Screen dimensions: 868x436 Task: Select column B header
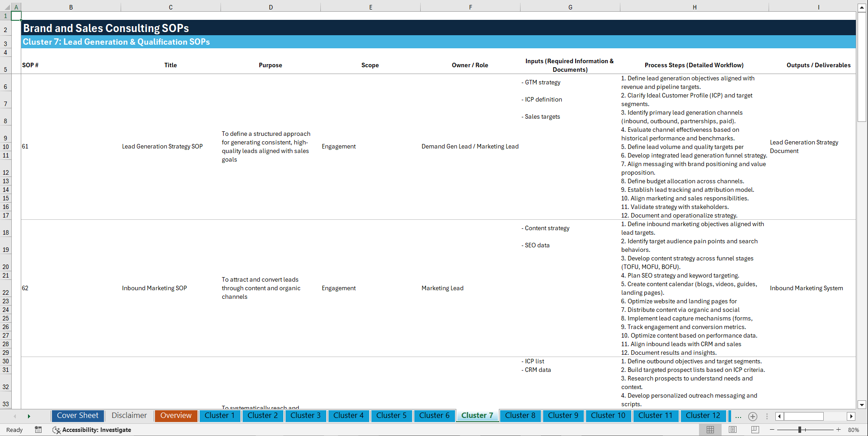71,7
